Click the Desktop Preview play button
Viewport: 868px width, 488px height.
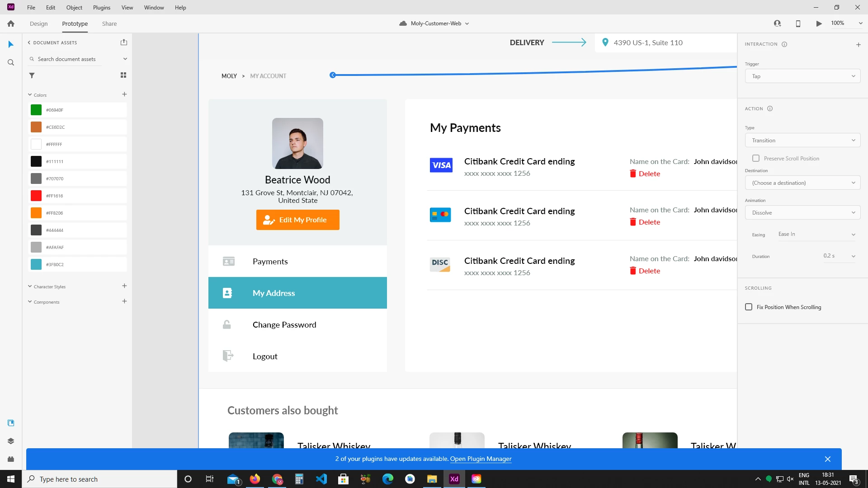[819, 23]
